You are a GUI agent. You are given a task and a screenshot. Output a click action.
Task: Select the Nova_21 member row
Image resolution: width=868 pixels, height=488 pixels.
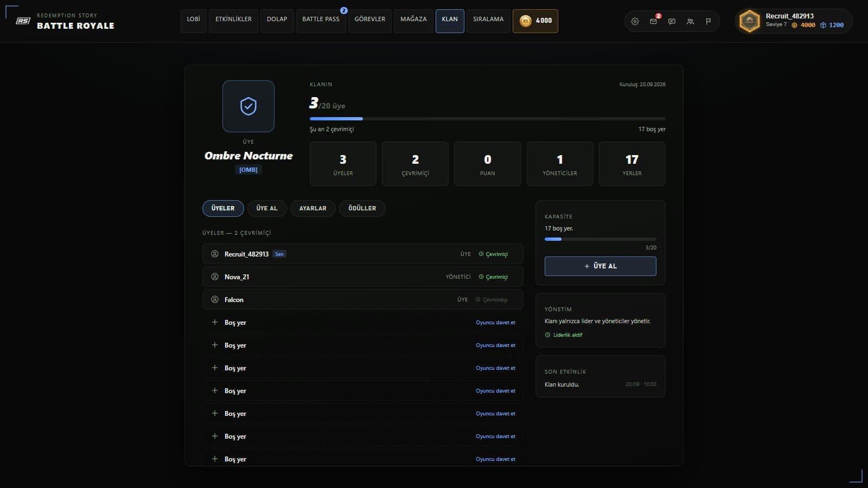(x=363, y=277)
